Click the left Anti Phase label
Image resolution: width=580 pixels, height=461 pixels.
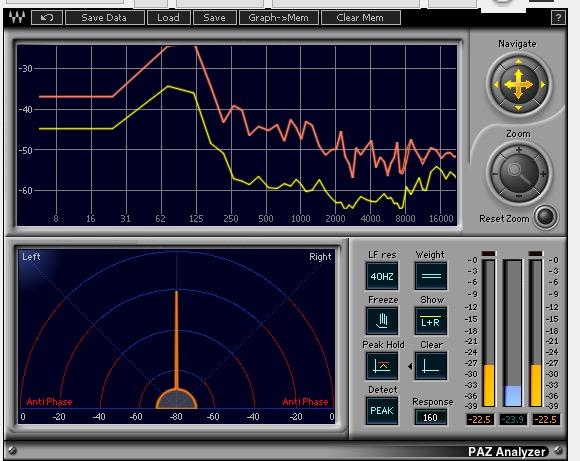(x=50, y=402)
